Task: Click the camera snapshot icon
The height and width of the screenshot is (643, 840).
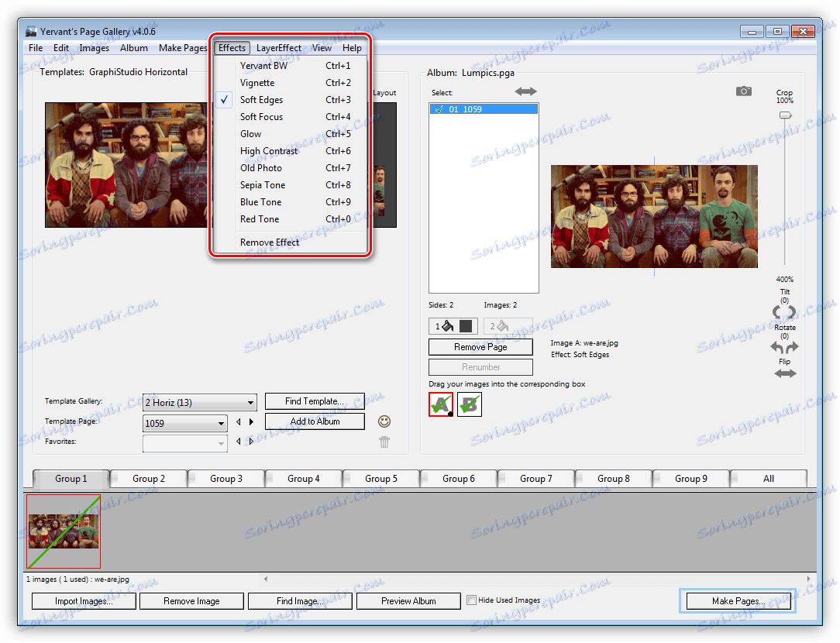Action: click(743, 91)
